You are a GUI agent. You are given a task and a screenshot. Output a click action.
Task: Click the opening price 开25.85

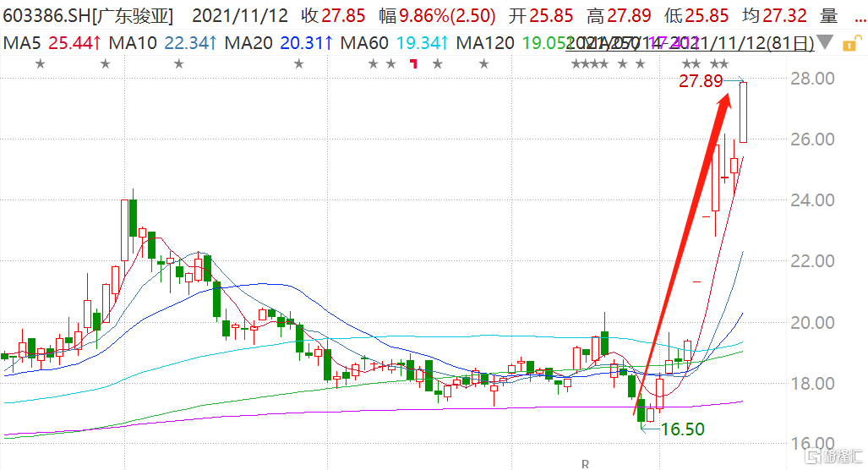541,15
